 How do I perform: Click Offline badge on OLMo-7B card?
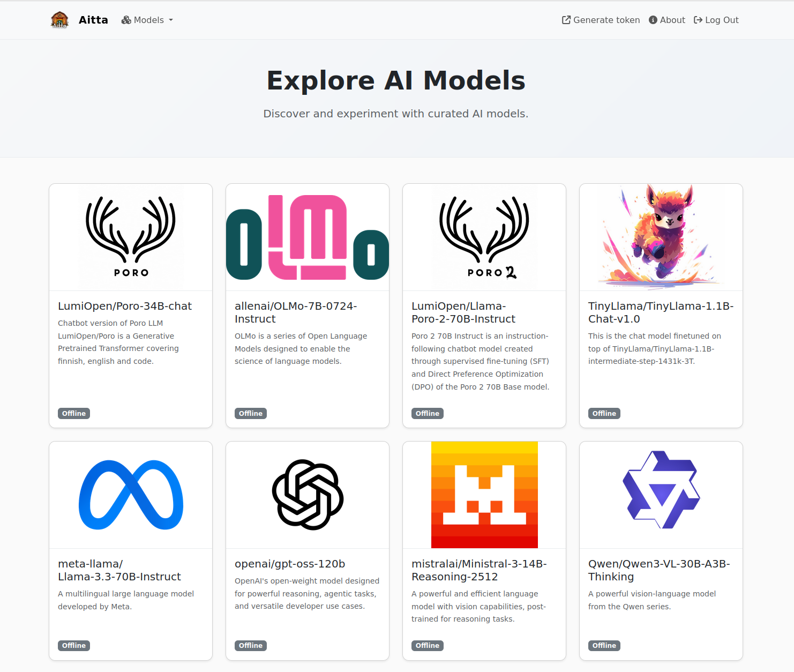pos(251,413)
